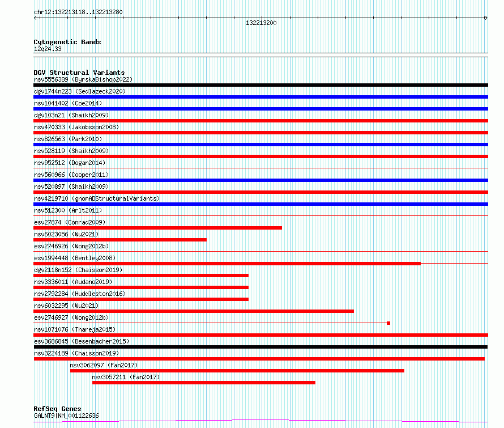The height and width of the screenshot is (428, 504).
Task: Click the left arrow of the ruler
Action: point(35,18)
